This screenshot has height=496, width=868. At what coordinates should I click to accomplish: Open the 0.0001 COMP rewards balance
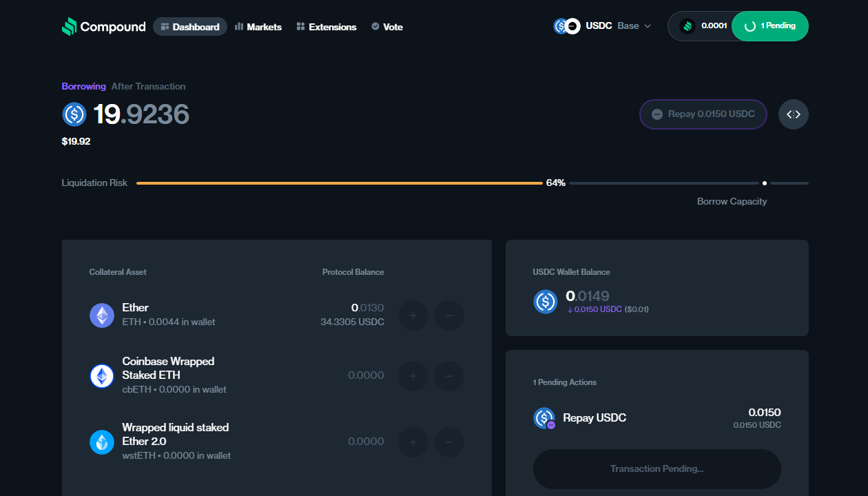click(703, 26)
